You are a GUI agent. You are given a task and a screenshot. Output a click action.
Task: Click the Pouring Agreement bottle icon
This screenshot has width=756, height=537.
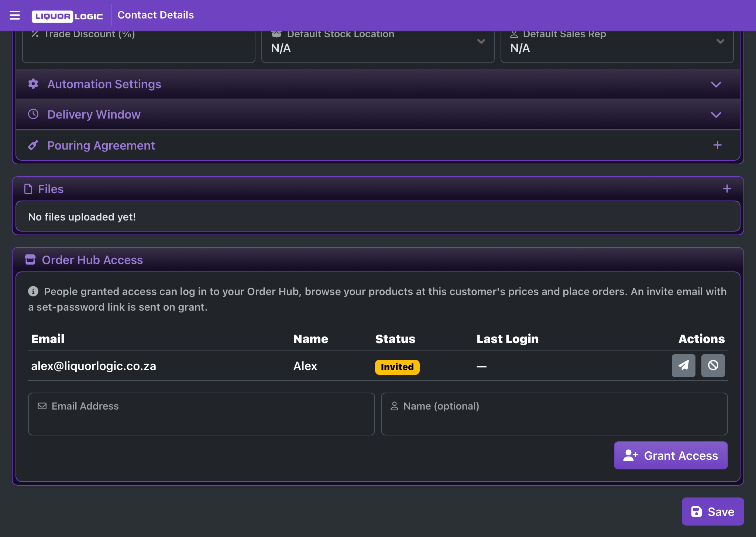tap(33, 145)
